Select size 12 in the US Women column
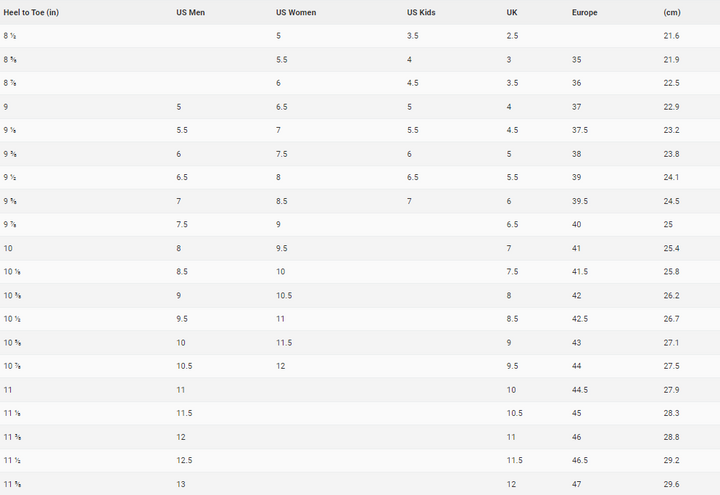Viewport: 720px width, 495px height. [x=281, y=366]
